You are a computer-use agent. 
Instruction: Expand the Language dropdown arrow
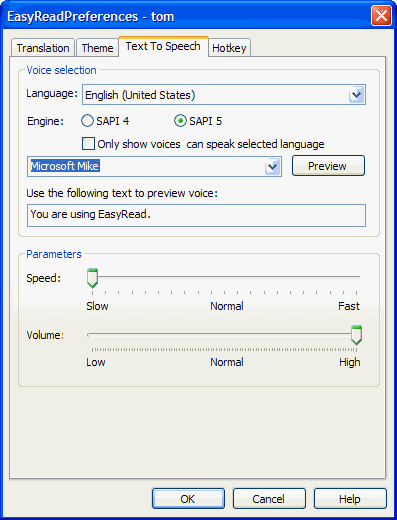[356, 95]
